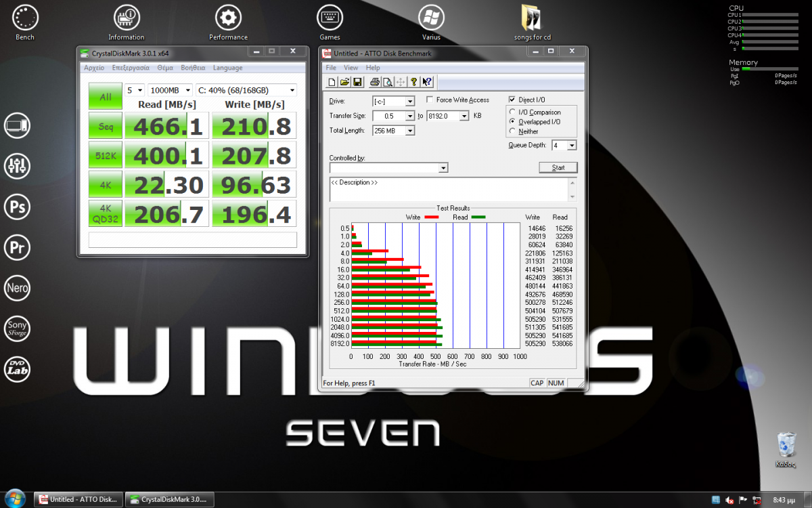The height and width of the screenshot is (508, 812).
Task: Select the Overlapped I/O radio button
Action: click(x=513, y=122)
